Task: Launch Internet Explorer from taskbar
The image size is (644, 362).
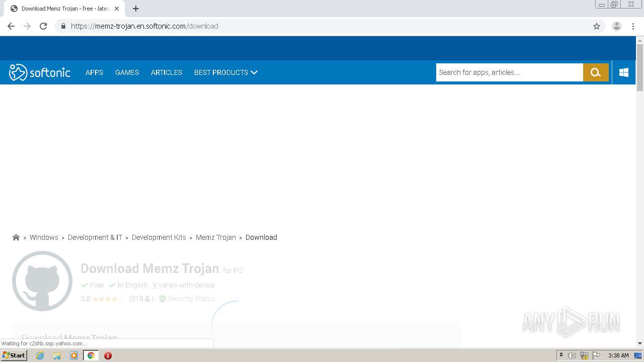Action: [x=40, y=355]
